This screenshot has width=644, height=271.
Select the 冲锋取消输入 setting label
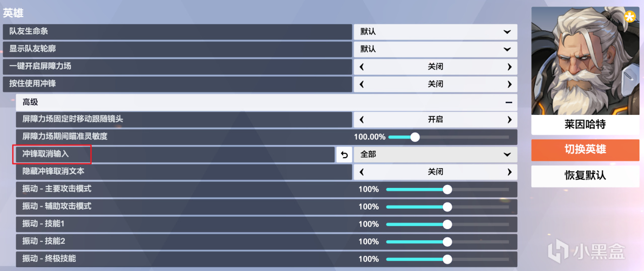(46, 154)
